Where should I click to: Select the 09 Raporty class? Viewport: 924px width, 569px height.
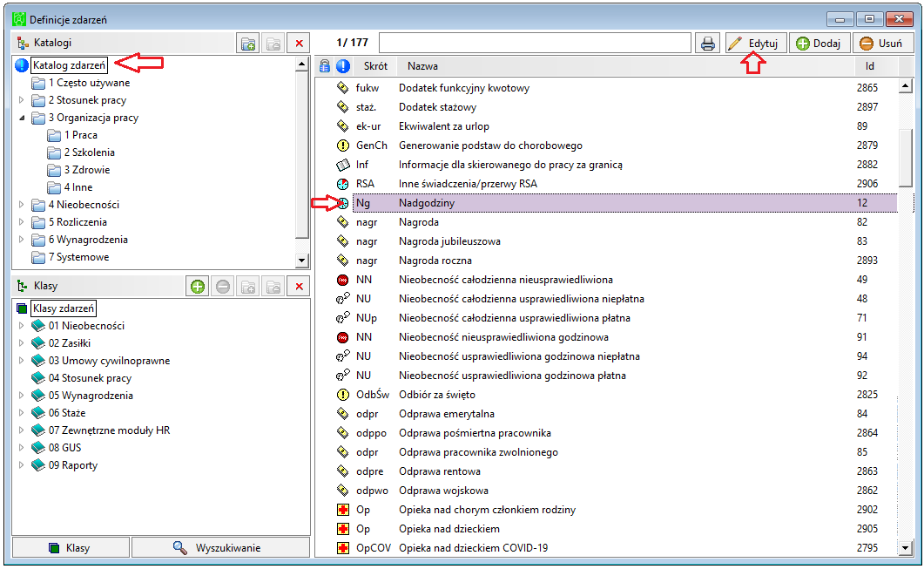pyautogui.click(x=73, y=465)
